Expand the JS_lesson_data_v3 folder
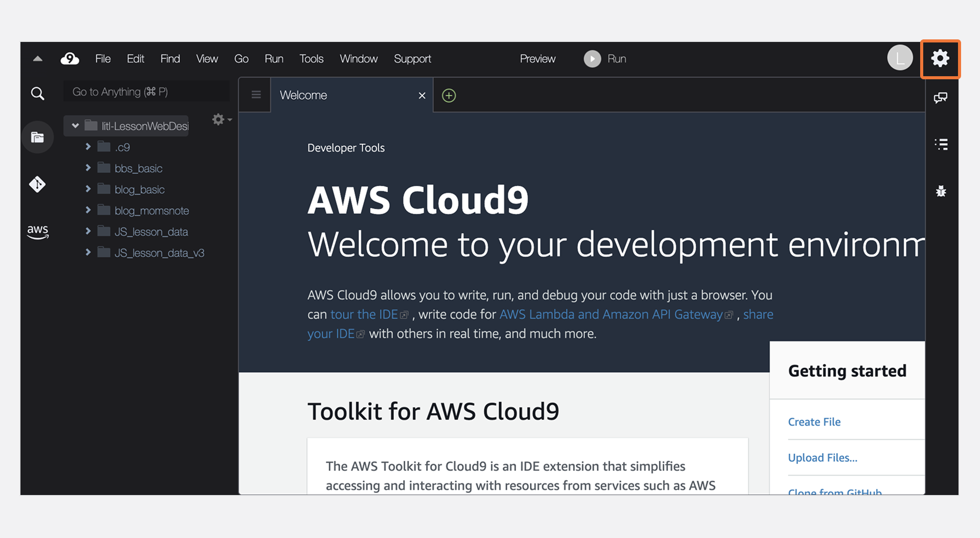980x538 pixels. point(88,252)
